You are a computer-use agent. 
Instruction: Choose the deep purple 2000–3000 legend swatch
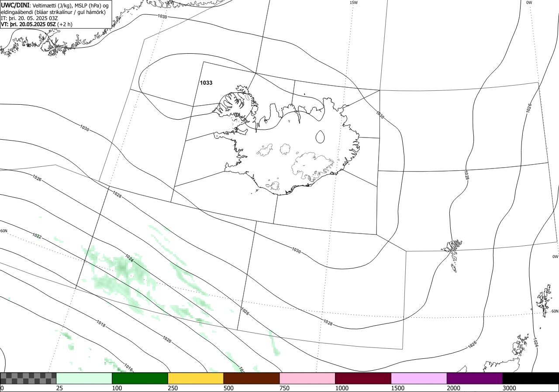tap(475, 378)
